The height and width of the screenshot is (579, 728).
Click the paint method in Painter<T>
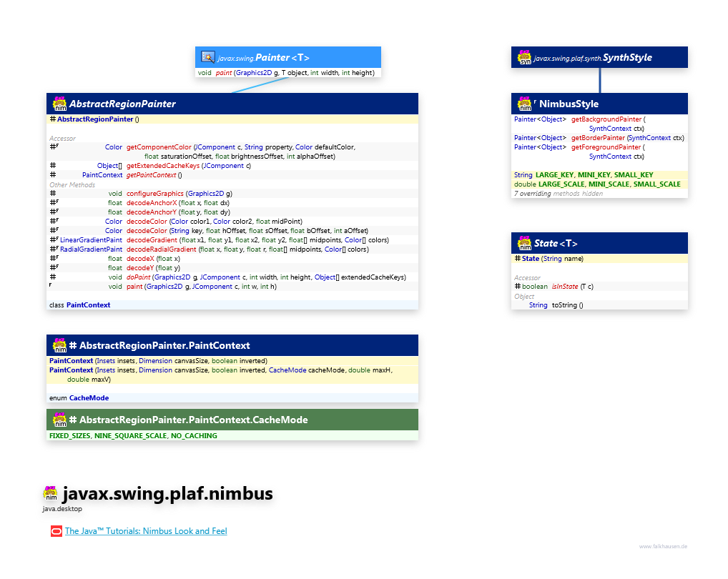224,73
